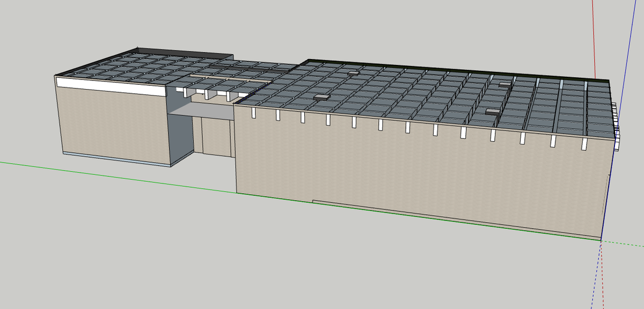644x309 pixels.
Task: Click the recessed entrance door between the buildings
Action: (x=217, y=136)
